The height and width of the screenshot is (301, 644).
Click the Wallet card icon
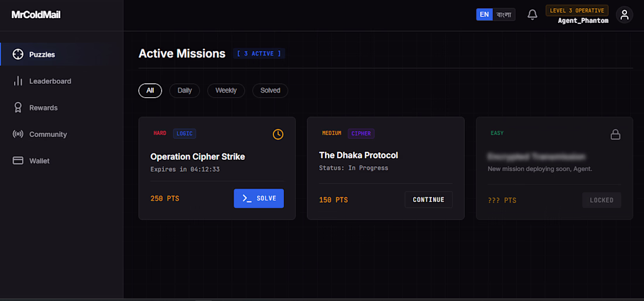pyautogui.click(x=18, y=160)
